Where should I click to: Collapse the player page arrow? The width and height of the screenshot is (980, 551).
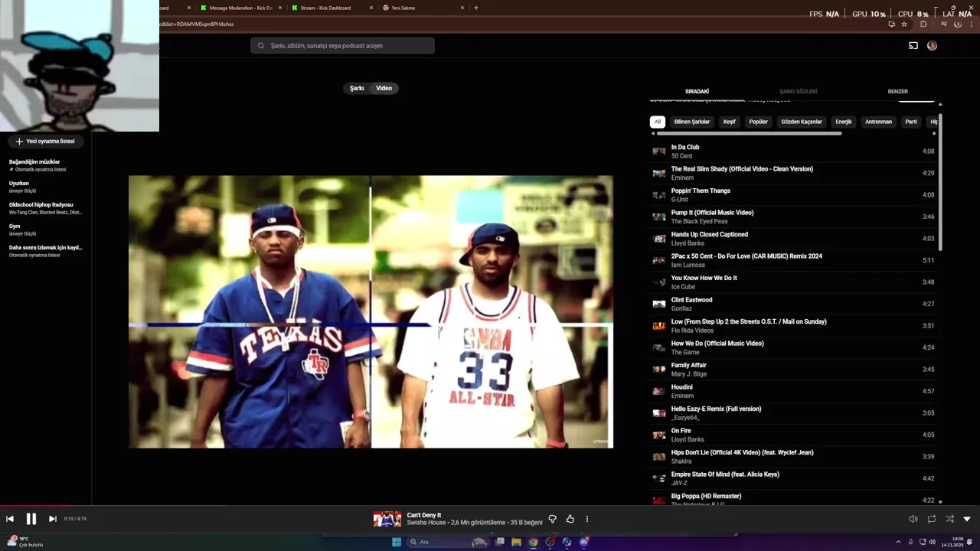pyautogui.click(x=967, y=519)
